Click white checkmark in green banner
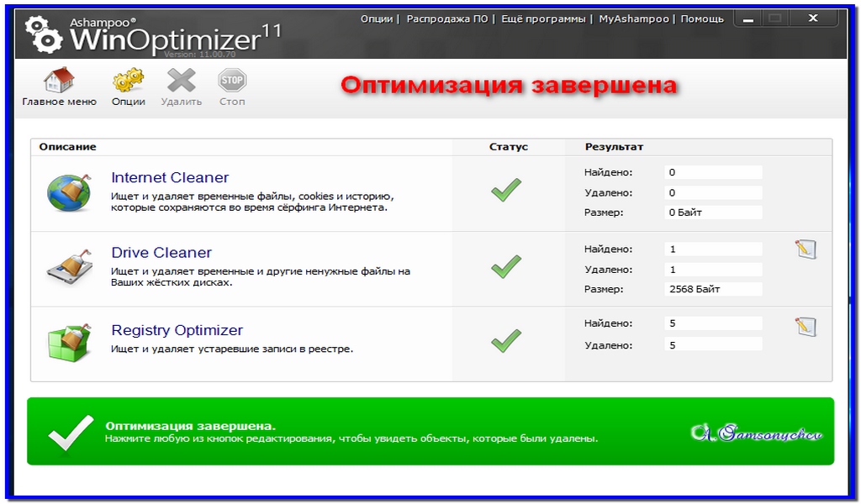Screen dimensions: 861x504 tap(71, 433)
